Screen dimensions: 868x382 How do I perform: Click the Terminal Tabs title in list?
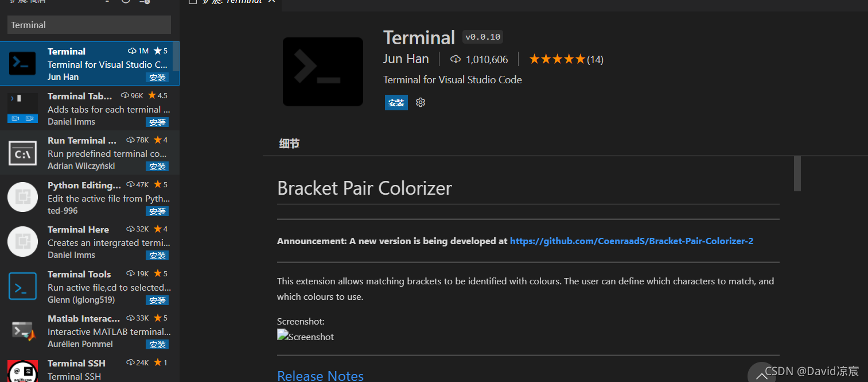click(80, 96)
